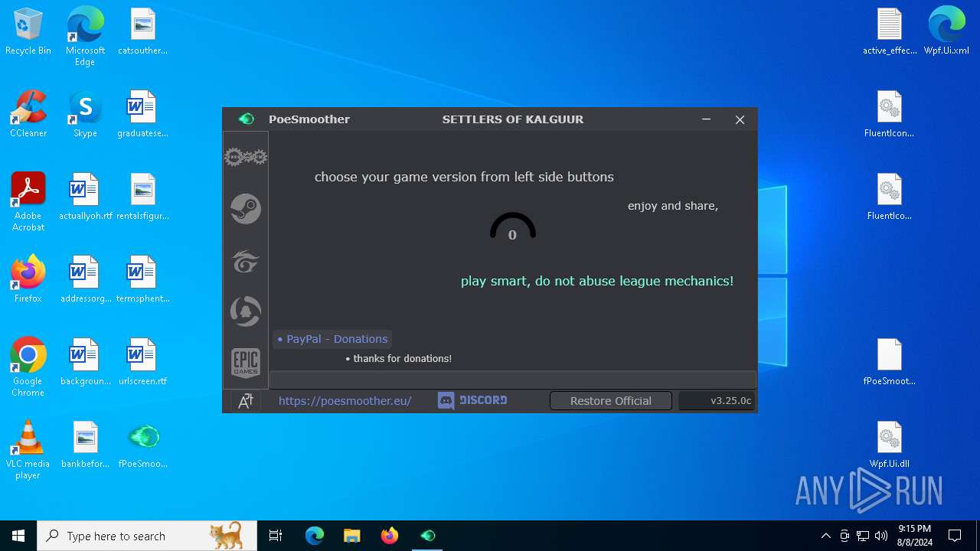Select the rentalsfigur image file

point(142,197)
